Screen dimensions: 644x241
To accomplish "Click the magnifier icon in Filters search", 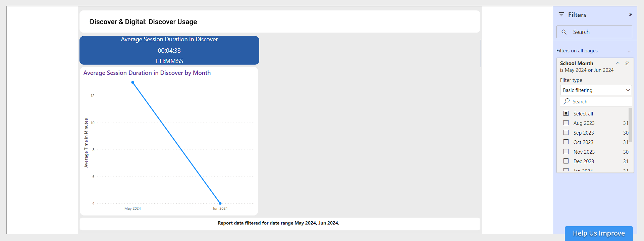I will (x=564, y=32).
